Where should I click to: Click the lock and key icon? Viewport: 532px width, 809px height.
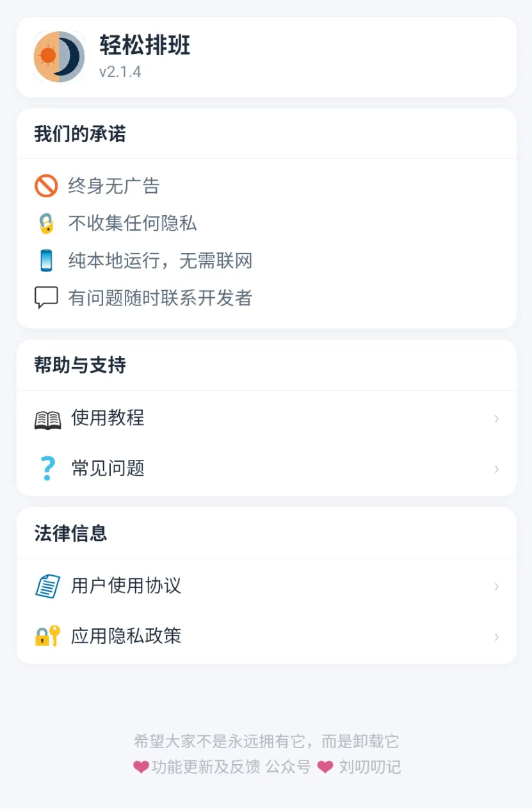click(47, 636)
